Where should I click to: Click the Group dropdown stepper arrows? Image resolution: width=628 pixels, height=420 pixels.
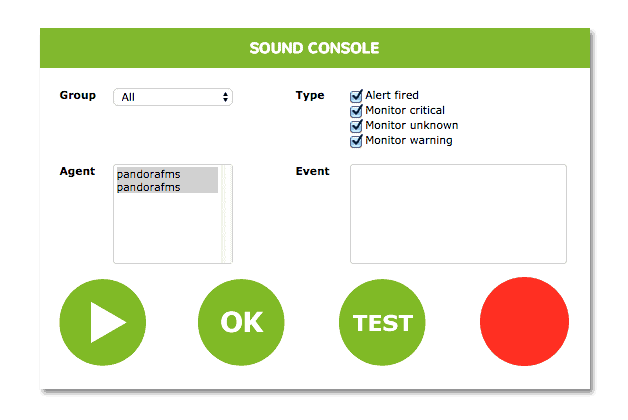pos(225,97)
